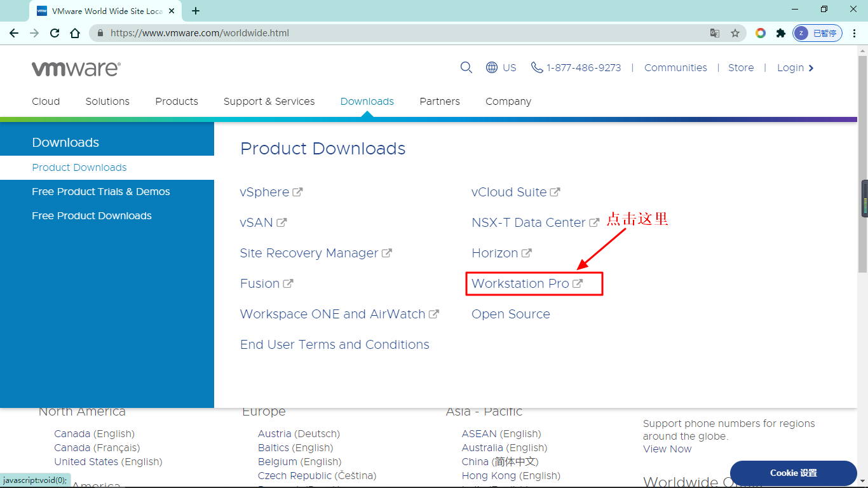The height and width of the screenshot is (488, 868).
Task: Open Canada (Français) site link
Action: coord(97,448)
